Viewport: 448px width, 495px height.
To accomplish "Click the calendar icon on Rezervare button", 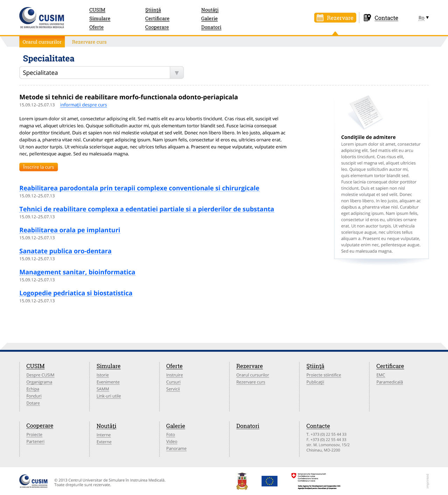I will 320,17.
